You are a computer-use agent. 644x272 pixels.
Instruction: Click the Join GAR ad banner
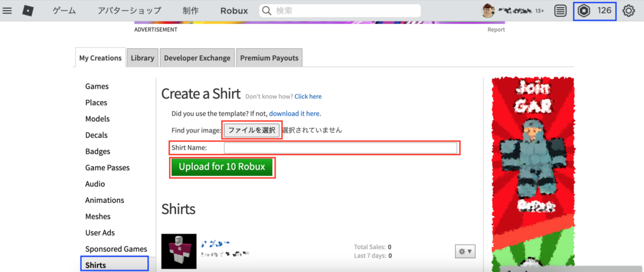(x=533, y=174)
